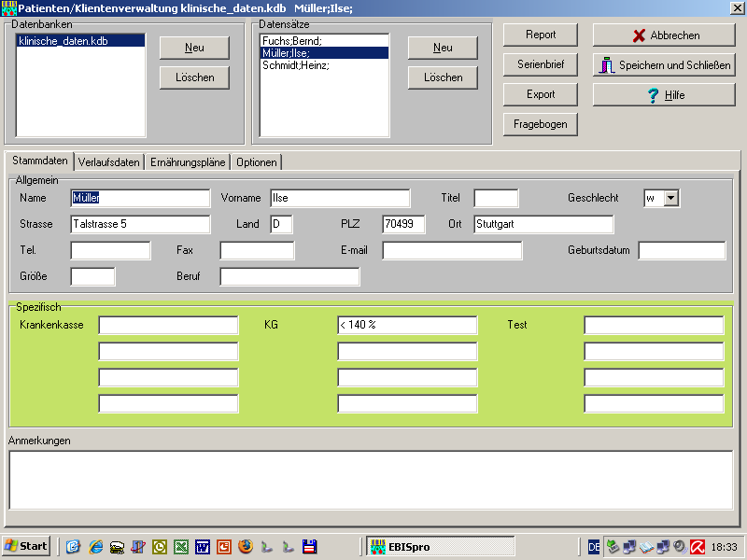Click the DE language indicator in taskbar
The height and width of the screenshot is (560, 747).
(x=595, y=547)
